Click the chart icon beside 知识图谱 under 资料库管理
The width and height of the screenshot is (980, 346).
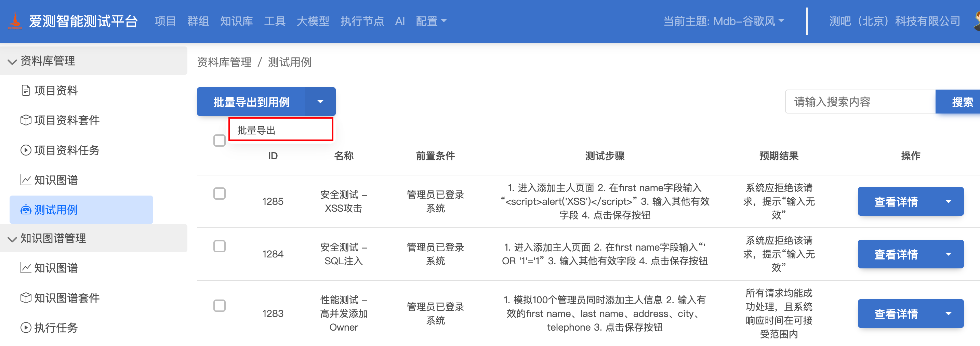[26, 180]
